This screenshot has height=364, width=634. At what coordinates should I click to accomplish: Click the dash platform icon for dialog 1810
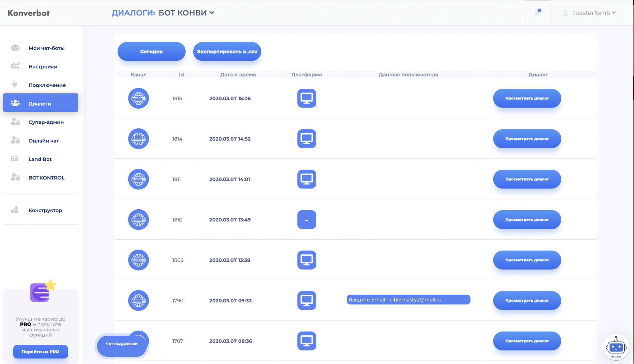[306, 220]
